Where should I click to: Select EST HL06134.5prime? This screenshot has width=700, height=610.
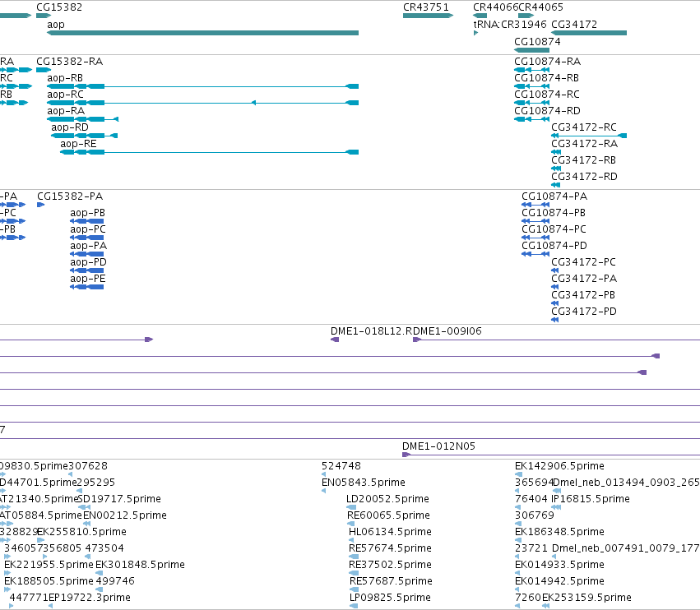pyautogui.click(x=351, y=540)
